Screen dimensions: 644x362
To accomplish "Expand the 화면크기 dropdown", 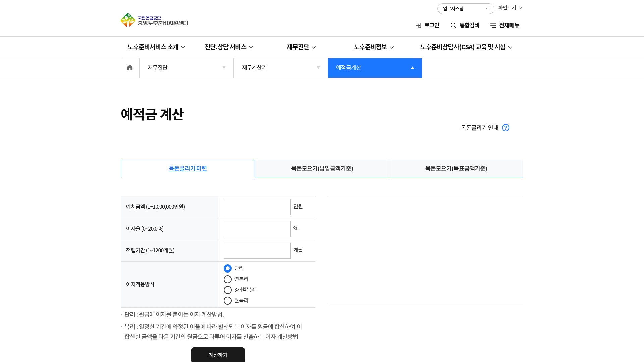I will click(510, 8).
